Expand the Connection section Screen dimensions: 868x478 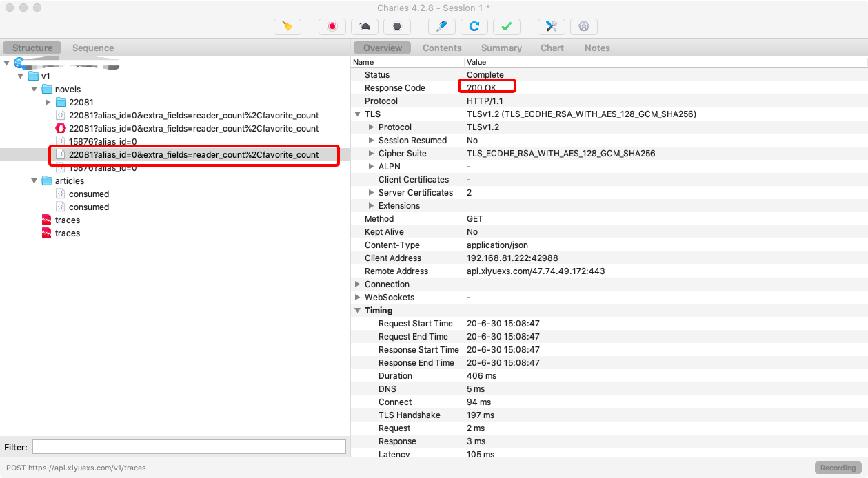(x=357, y=284)
